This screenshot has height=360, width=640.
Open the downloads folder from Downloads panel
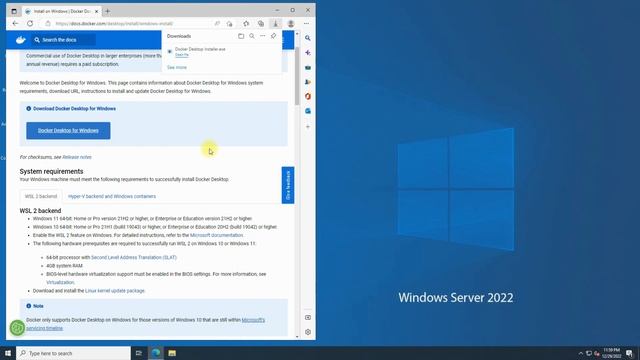(241, 36)
